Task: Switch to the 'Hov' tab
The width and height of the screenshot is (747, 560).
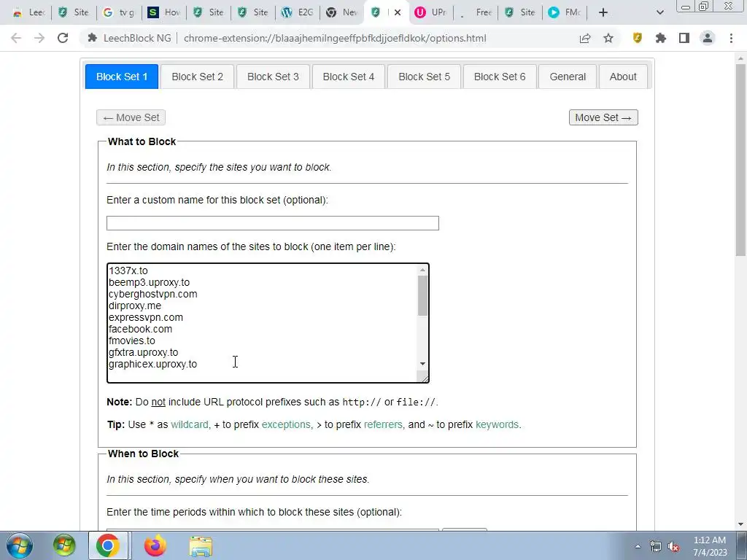Action: coord(164,12)
